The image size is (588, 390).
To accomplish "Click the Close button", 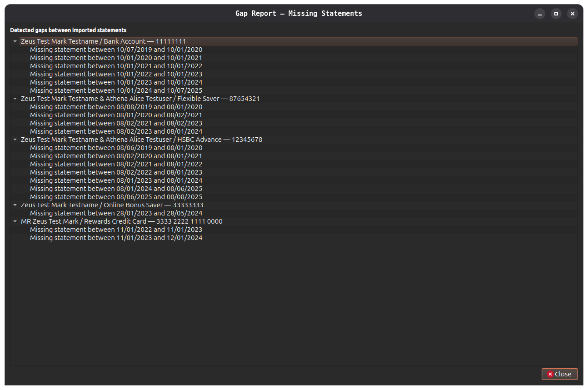I will point(559,374).
